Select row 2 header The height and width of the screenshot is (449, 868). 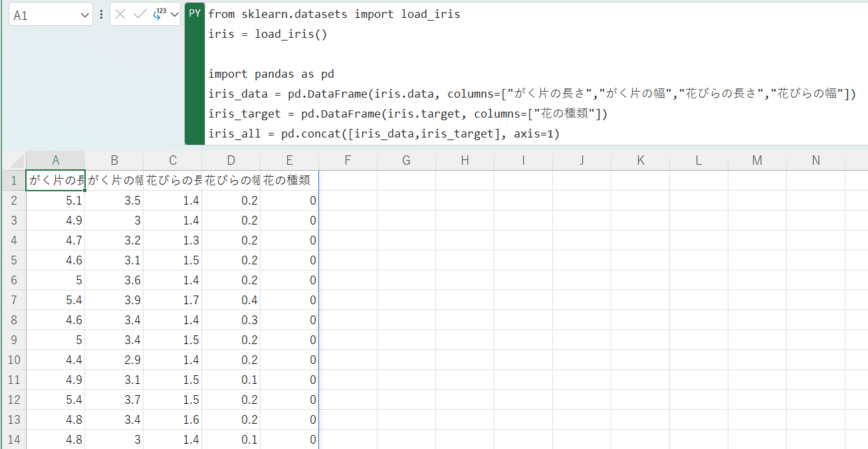tap(13, 200)
